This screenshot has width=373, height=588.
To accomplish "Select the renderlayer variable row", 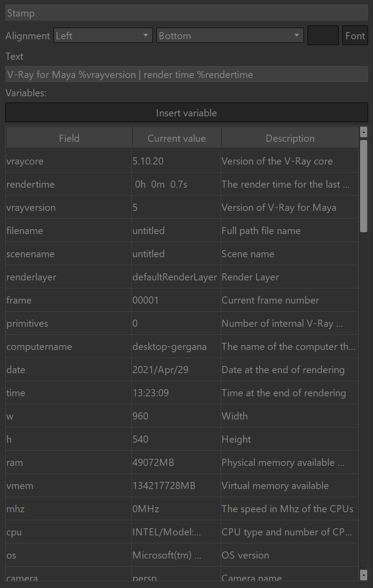I will click(x=182, y=277).
